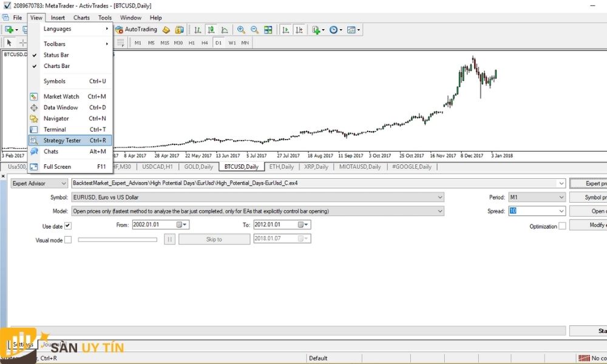Select the M1 timeframe
The width and height of the screenshot is (607, 364).
(x=138, y=43)
